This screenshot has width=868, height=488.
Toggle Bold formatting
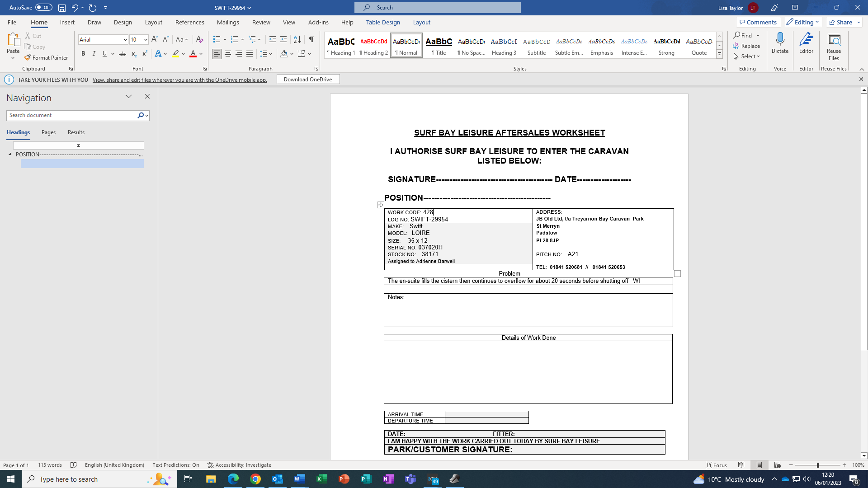[x=83, y=54]
